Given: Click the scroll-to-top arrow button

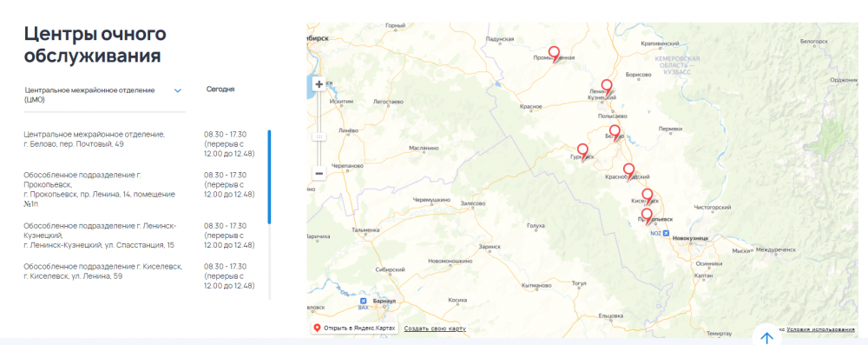Looking at the screenshot, I should [766, 336].
